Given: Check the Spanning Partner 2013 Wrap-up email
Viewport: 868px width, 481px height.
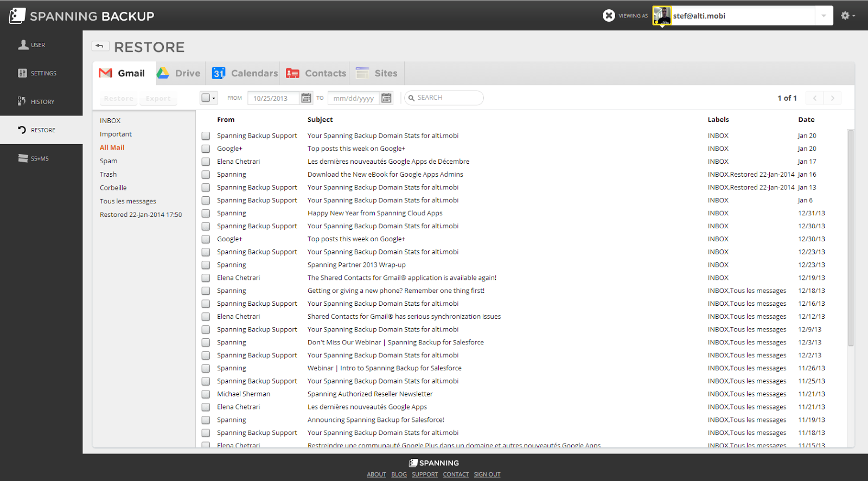Looking at the screenshot, I should (x=206, y=265).
